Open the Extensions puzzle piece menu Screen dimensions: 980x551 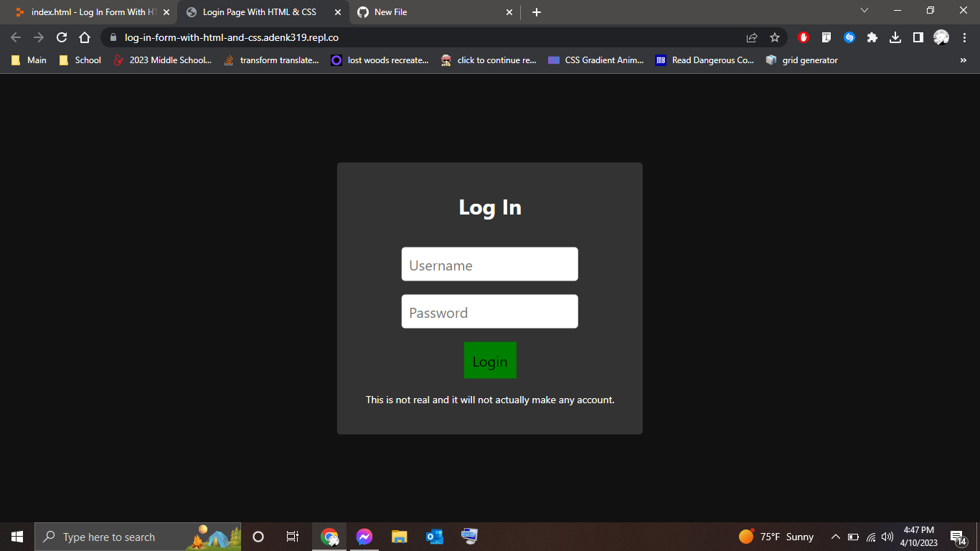pos(872,37)
